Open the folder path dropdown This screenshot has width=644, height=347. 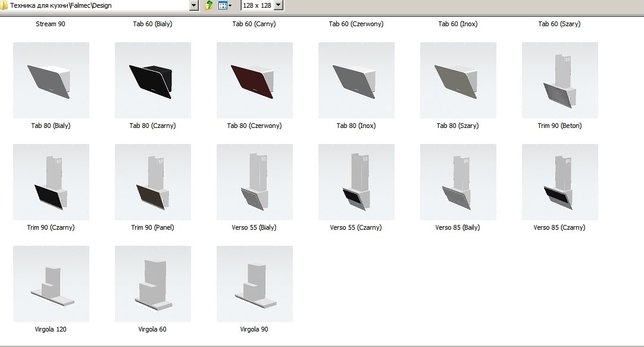(x=194, y=5)
